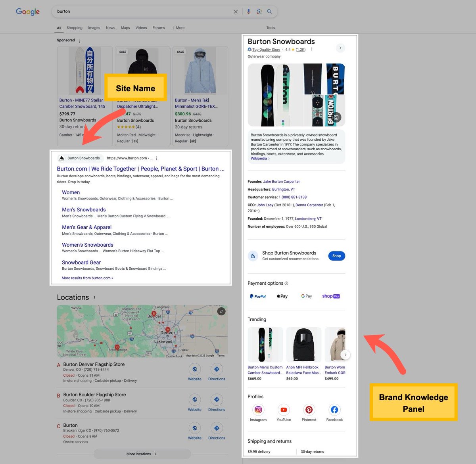Image resolution: width=476 pixels, height=464 pixels.
Task: Open the YouTube profile icon
Action: pos(284,410)
